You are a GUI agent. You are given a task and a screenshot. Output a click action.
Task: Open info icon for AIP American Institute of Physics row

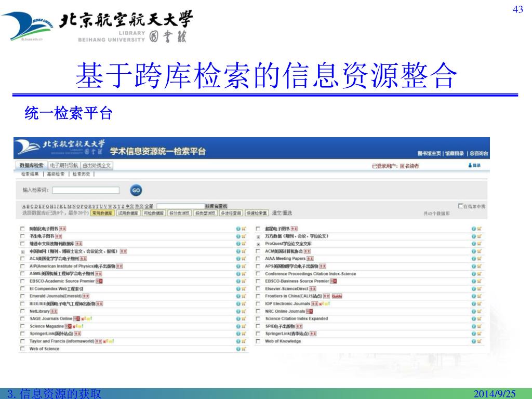point(238,267)
